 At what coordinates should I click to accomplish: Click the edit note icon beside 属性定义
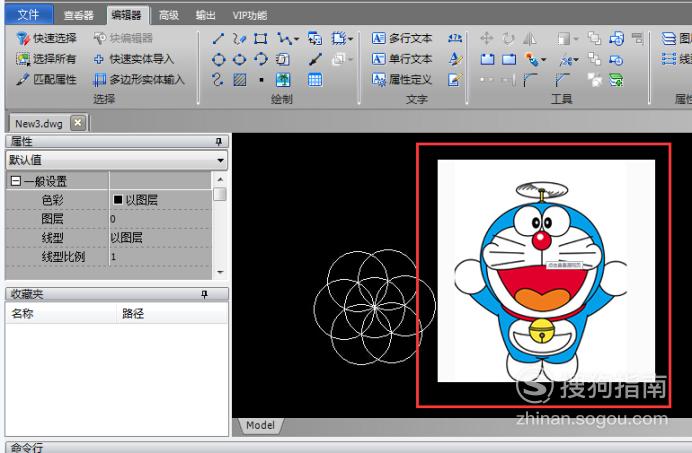click(x=455, y=79)
